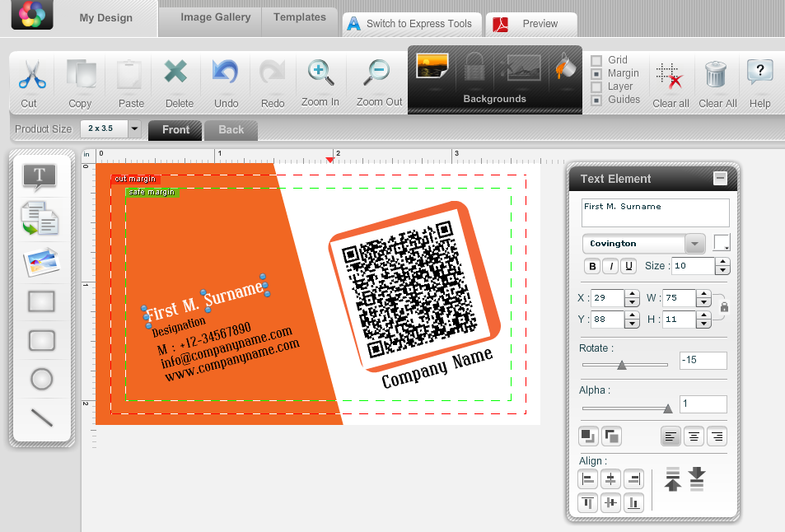Image resolution: width=785 pixels, height=532 pixels.
Task: Switch to the Image Gallery tab
Action: pyautogui.click(x=215, y=17)
